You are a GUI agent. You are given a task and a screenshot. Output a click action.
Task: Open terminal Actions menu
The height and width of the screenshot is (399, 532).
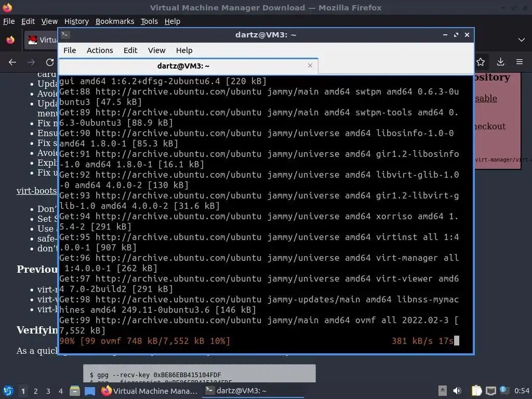(100, 50)
